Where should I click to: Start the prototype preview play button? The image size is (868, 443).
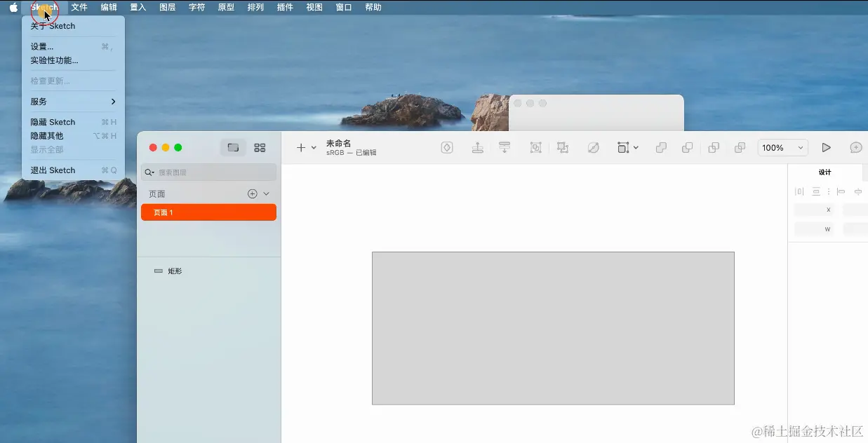tap(826, 147)
